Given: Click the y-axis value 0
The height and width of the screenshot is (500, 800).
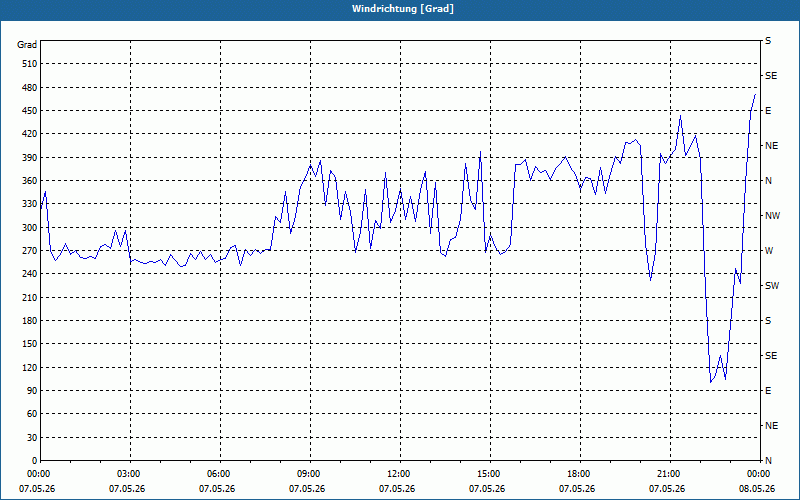Looking at the screenshot, I should (x=35, y=461).
